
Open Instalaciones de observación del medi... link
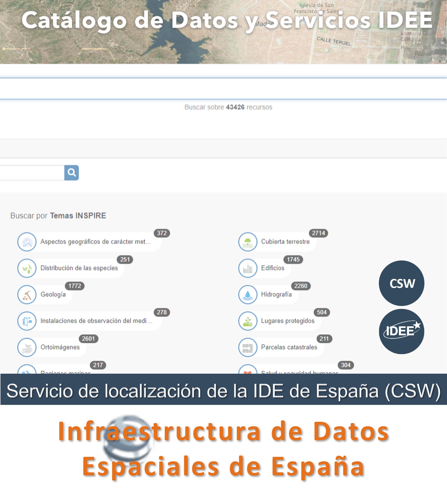(x=96, y=321)
